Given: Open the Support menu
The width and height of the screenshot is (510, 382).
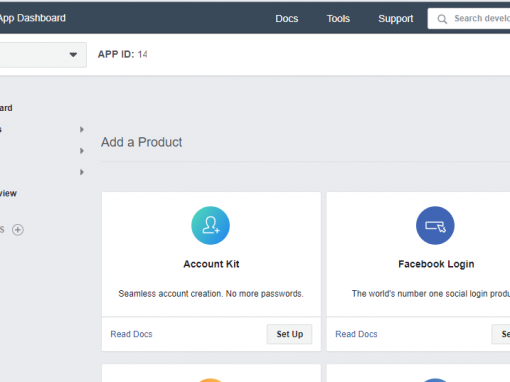Looking at the screenshot, I should 396,19.
